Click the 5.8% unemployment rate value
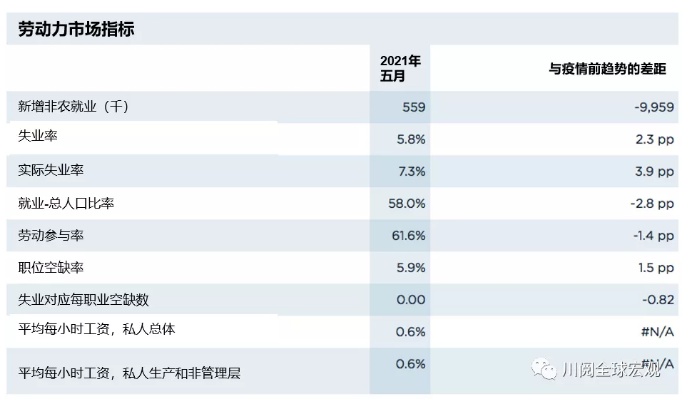The height and width of the screenshot is (408, 693). tap(411, 139)
